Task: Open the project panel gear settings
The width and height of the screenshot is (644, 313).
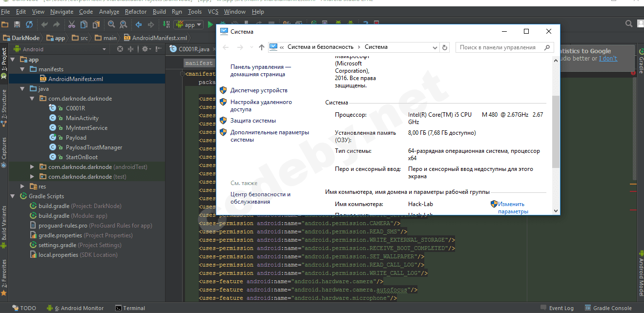Action: pyautogui.click(x=145, y=49)
